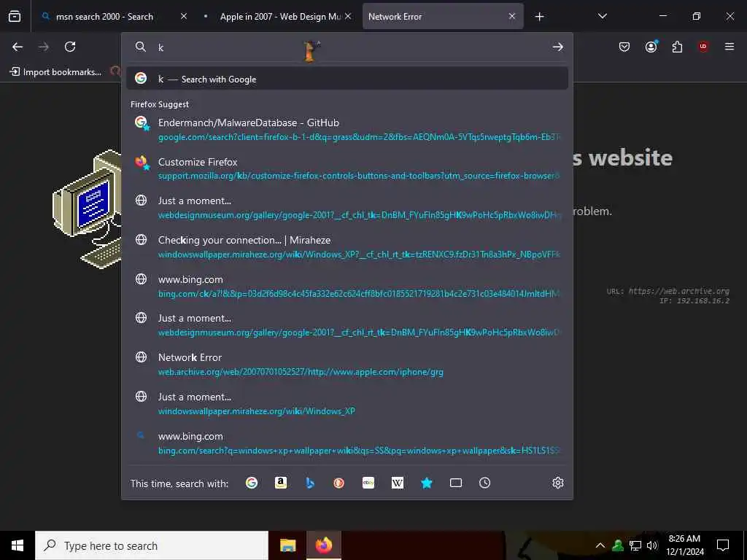This screenshot has width=747, height=560.
Task: Search this time with Bing icon
Action: (309, 483)
